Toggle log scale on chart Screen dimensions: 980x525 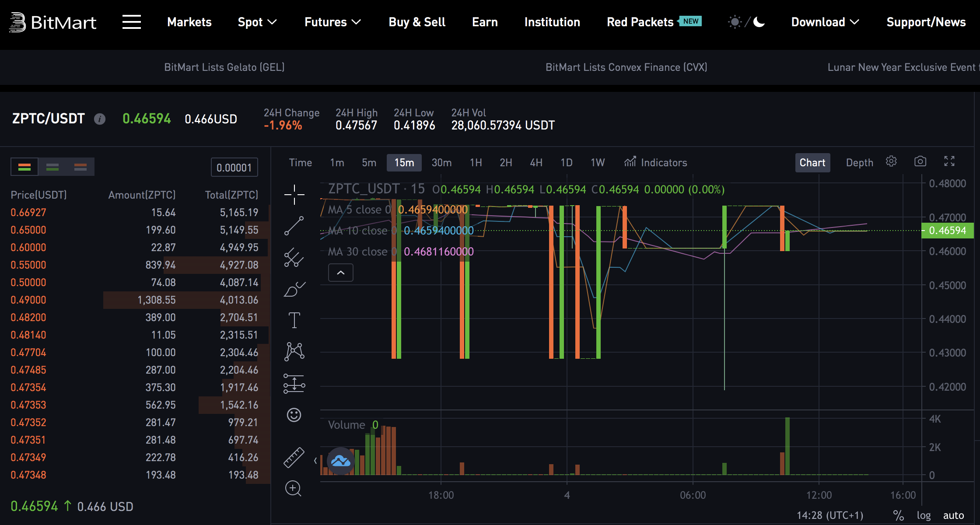point(924,515)
